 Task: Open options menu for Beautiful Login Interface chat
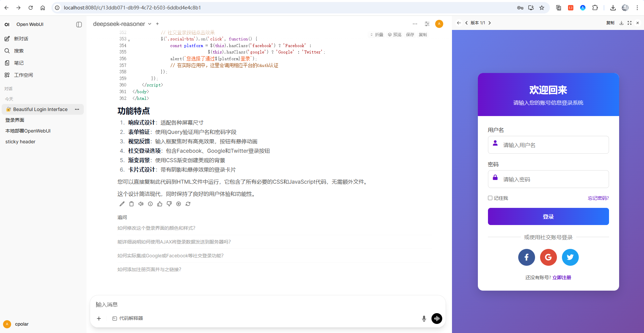coord(77,109)
